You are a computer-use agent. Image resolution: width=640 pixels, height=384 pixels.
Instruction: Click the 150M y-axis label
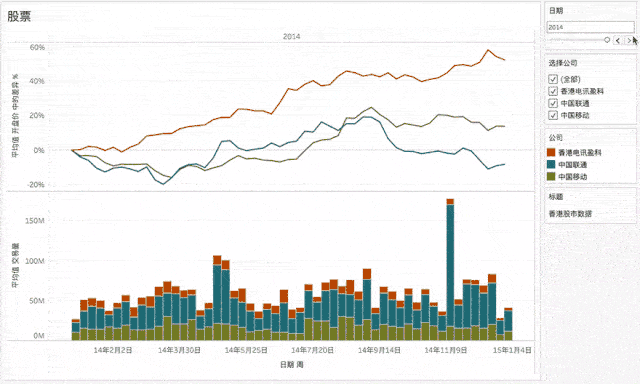[35, 221]
